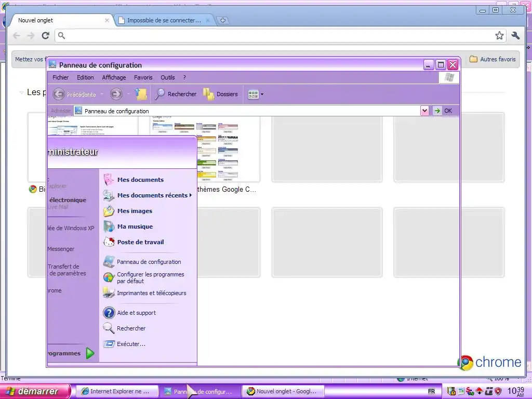Bookmark page with star icon
This screenshot has height=399, width=532.
coord(499,36)
